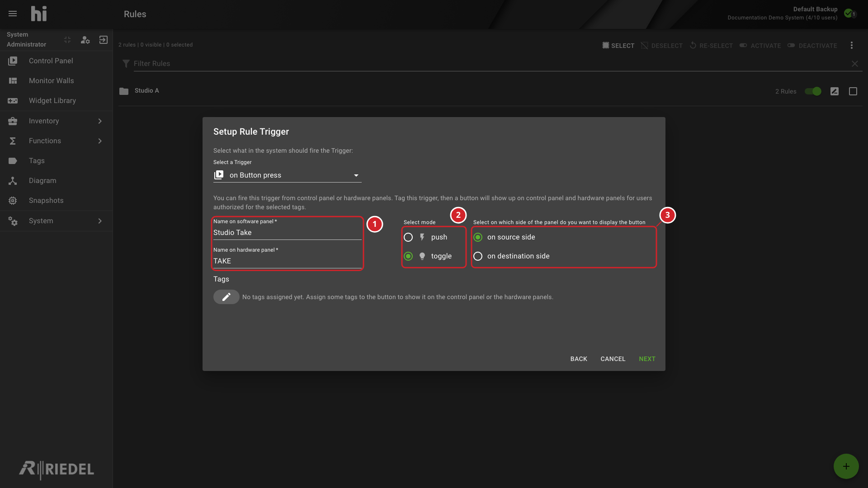
Task: Click the logout icon
Action: point(104,40)
